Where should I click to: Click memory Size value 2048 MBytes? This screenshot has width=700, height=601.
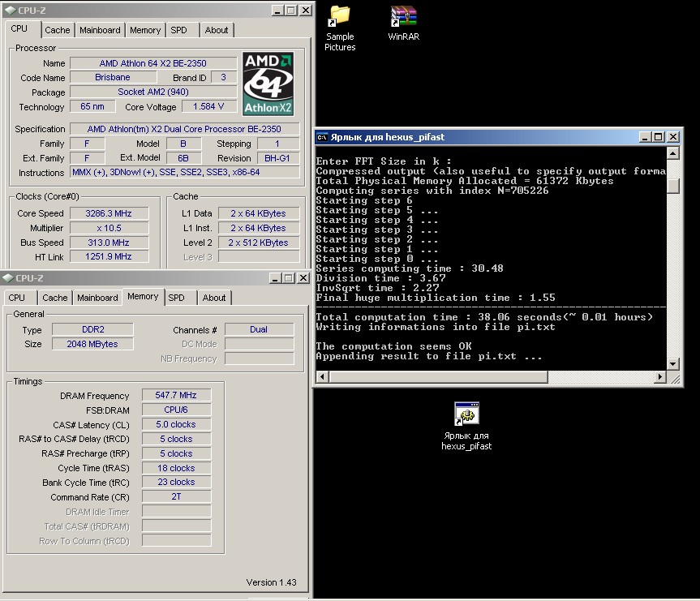click(92, 344)
